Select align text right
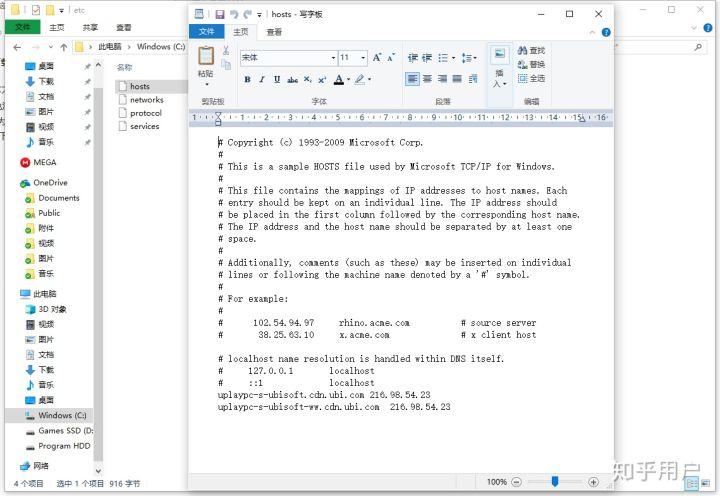The height and width of the screenshot is (496, 720). coord(442,79)
